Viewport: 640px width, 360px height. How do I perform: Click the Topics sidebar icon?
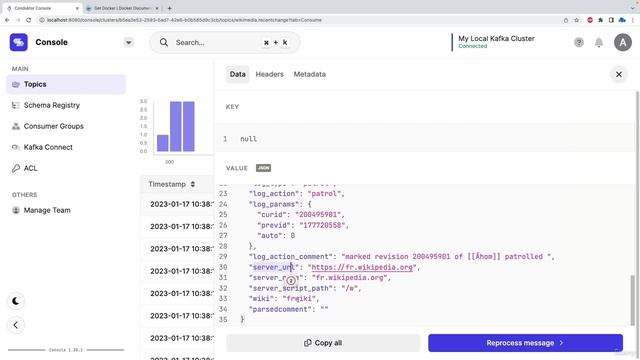click(x=16, y=84)
